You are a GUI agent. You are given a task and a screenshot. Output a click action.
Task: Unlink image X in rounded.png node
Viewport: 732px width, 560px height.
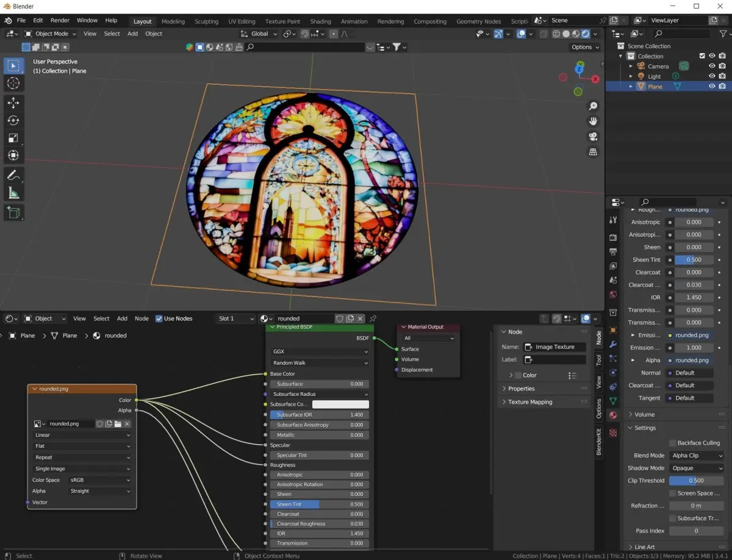[x=127, y=424]
